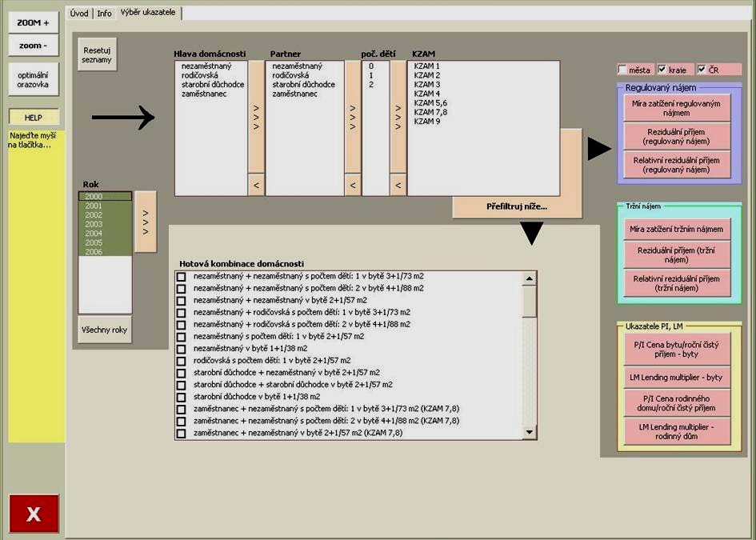
Task: Click LM Lending multiplier - byty button
Action: click(677, 378)
